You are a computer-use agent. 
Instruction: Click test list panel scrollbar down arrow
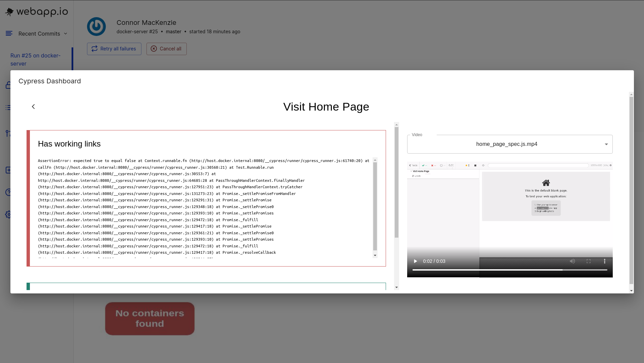click(x=396, y=287)
